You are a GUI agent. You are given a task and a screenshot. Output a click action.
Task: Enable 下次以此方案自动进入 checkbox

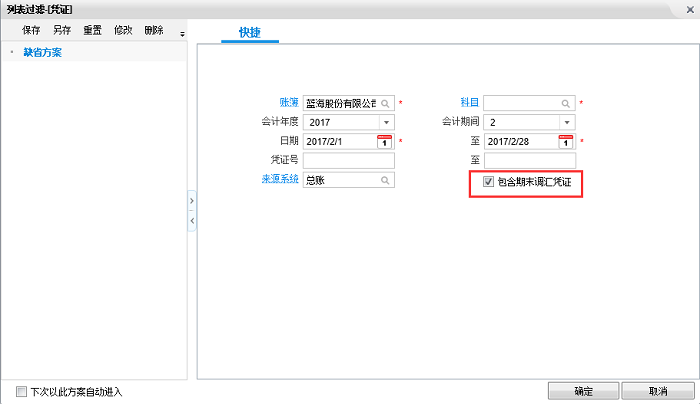pos(21,391)
